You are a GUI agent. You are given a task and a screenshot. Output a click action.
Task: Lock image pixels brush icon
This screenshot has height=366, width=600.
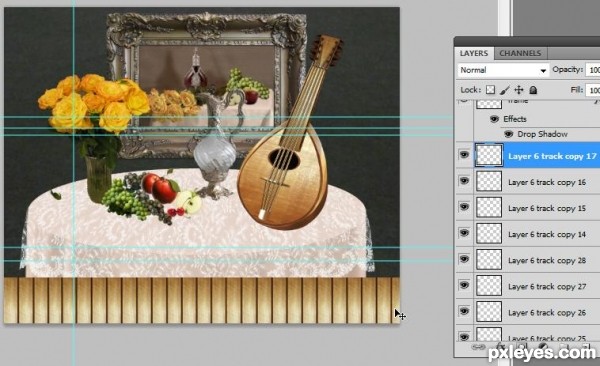click(505, 90)
